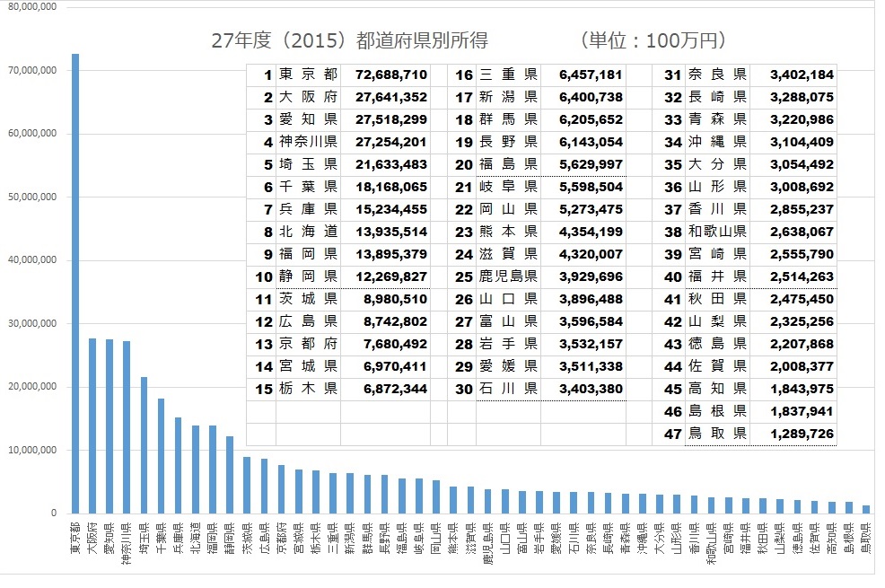Click the tall 東京都 bar in the chart

click(x=75, y=284)
